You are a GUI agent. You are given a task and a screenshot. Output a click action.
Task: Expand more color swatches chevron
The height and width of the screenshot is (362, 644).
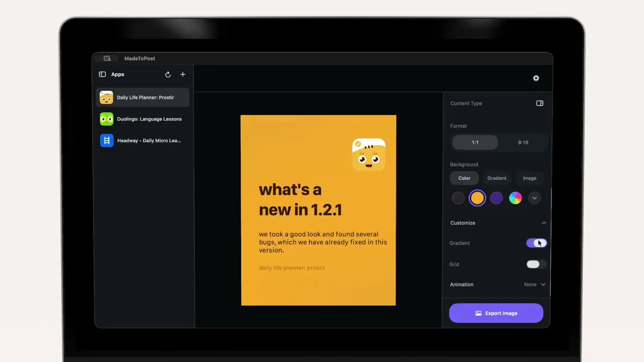(535, 198)
